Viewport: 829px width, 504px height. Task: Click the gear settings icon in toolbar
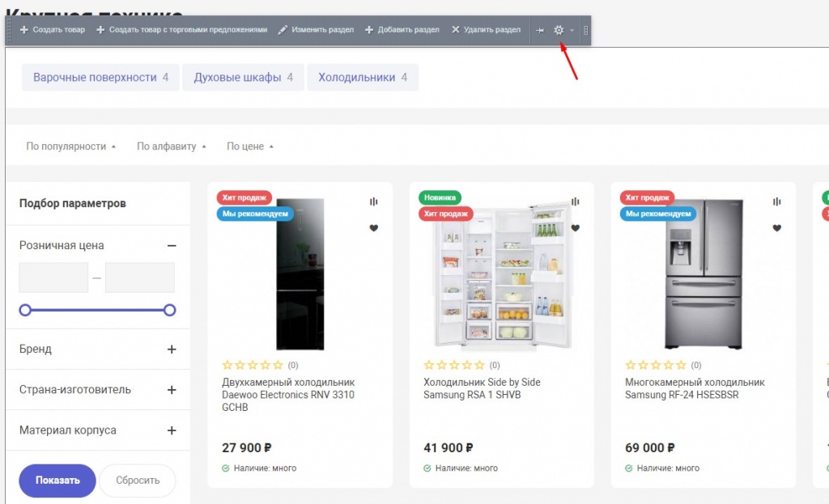559,30
